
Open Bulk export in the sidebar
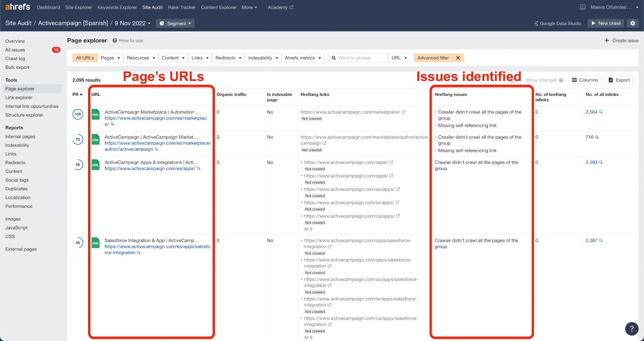(17, 68)
